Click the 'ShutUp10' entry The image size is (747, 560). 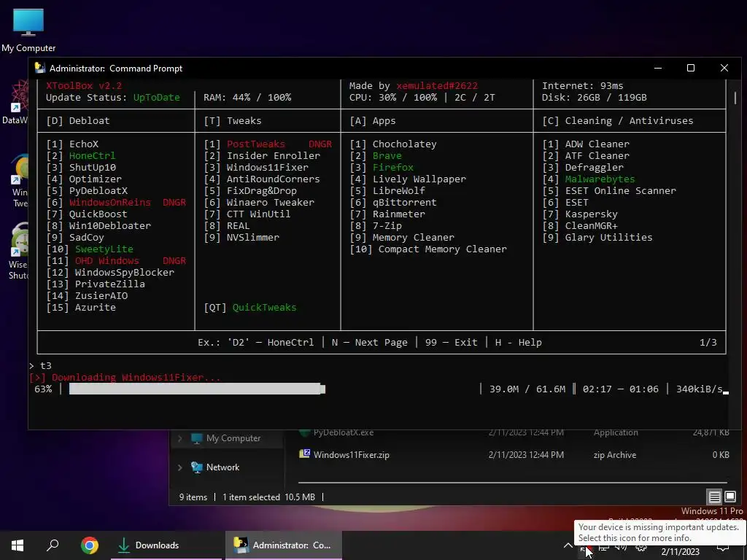tap(93, 167)
